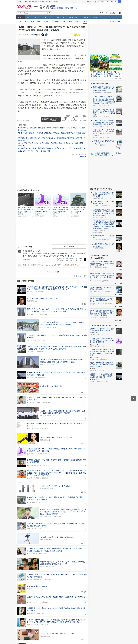The height and width of the screenshot is (644, 138).
Task: Open the ランキング tab
Action: pos(86,17)
